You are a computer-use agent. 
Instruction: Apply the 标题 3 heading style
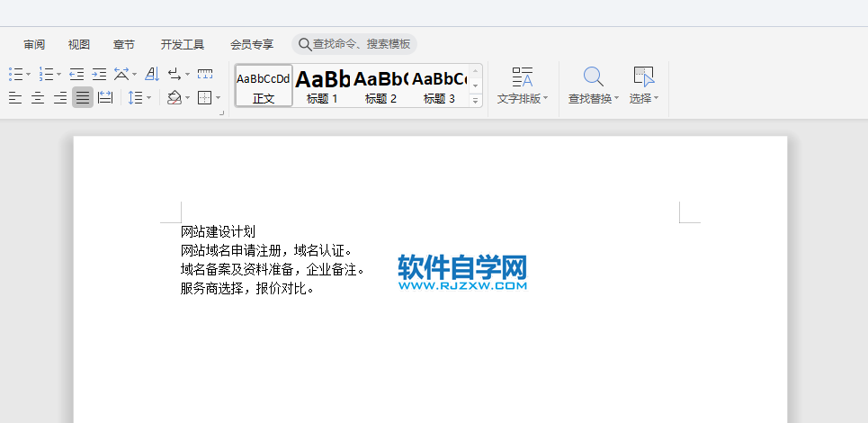(440, 85)
